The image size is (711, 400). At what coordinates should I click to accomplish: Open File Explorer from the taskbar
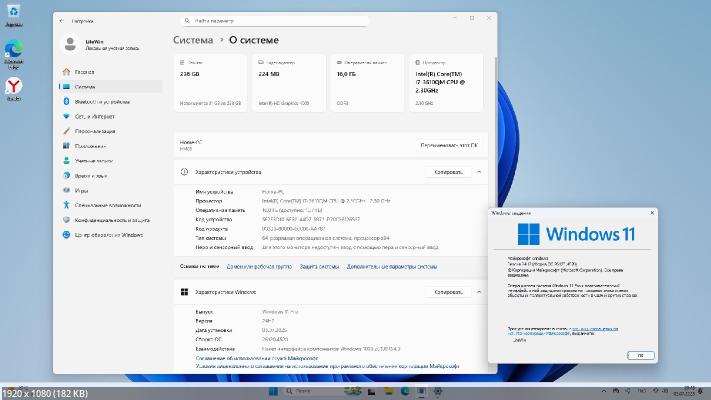(x=388, y=391)
